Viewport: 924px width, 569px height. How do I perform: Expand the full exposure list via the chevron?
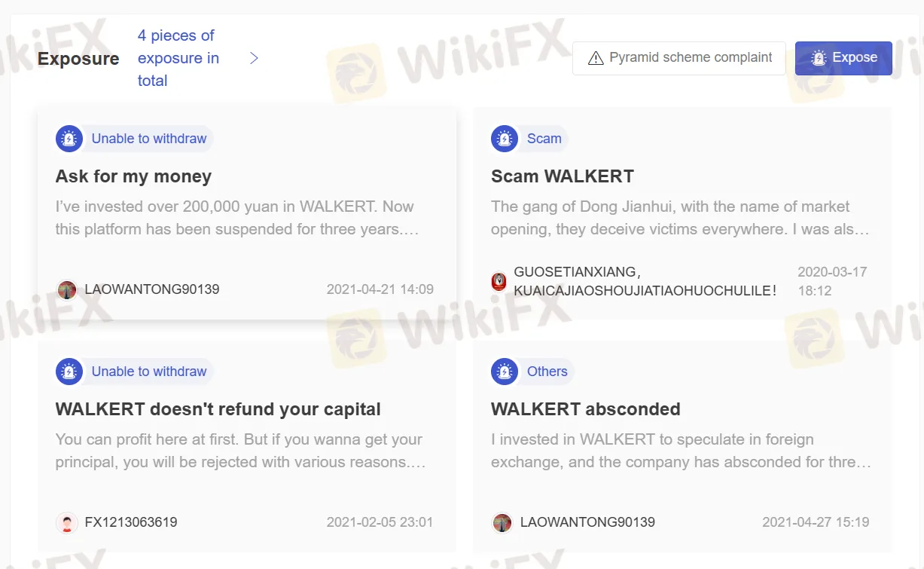[x=254, y=57]
